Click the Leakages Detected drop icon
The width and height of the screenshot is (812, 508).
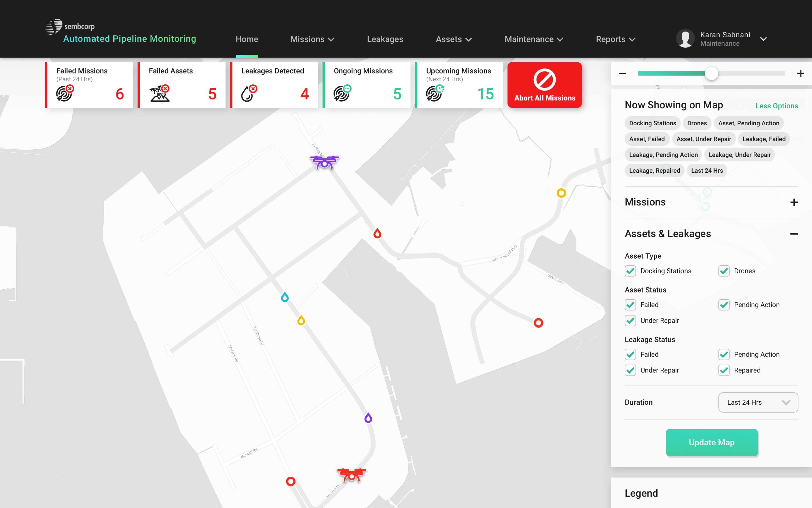click(249, 93)
